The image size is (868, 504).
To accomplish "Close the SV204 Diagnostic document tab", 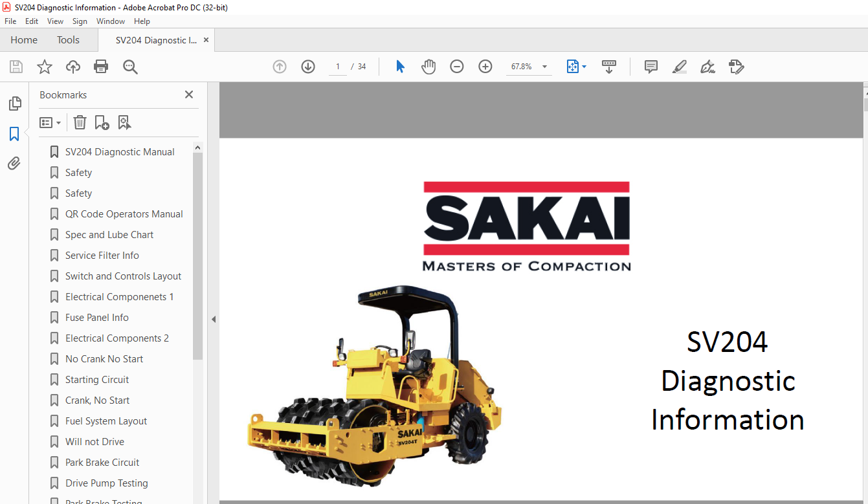I will (x=206, y=40).
